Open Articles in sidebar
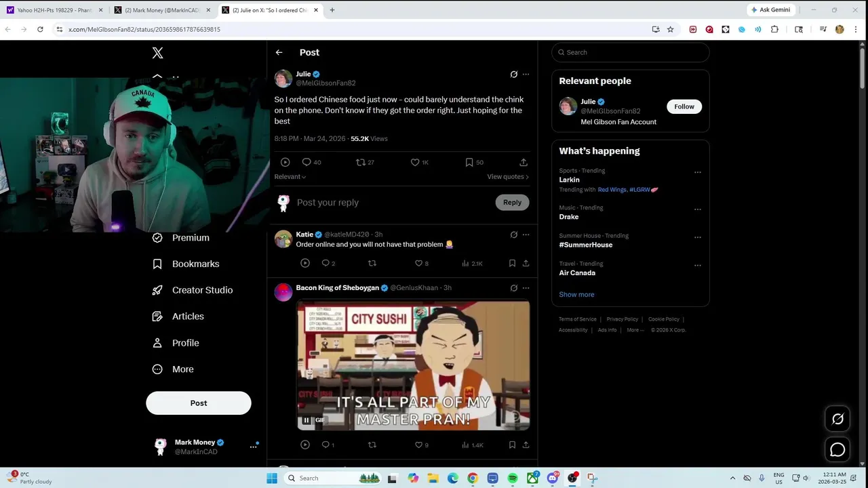Screen dimensions: 868x488 click(178, 317)
